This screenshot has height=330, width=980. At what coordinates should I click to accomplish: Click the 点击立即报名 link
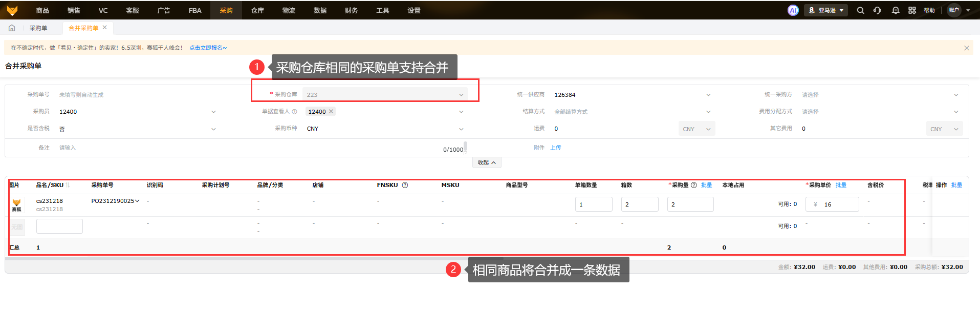(208, 48)
